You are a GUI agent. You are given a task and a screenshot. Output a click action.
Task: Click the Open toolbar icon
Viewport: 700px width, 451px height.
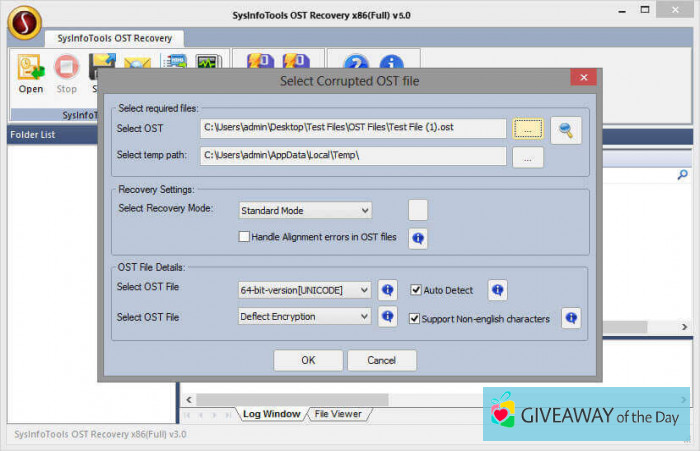click(x=30, y=72)
